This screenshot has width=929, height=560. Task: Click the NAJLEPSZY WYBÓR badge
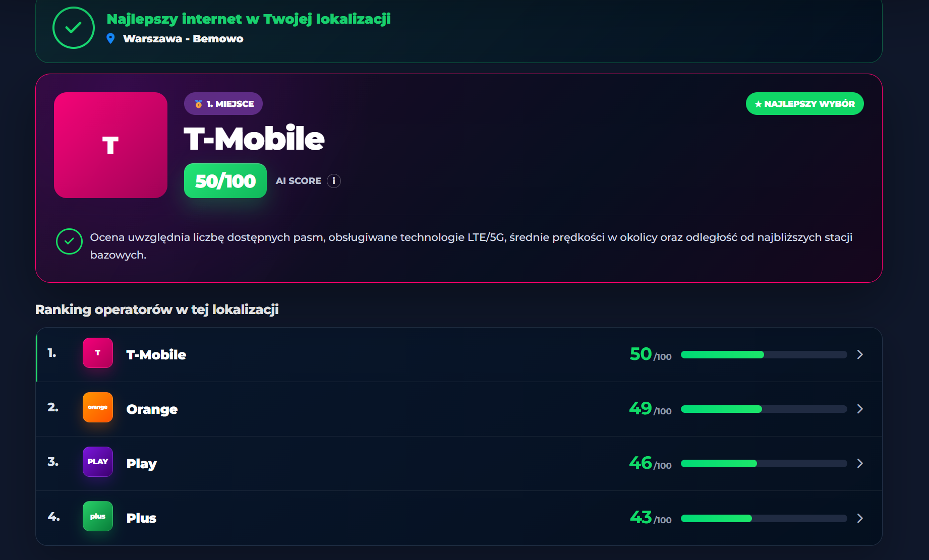pyautogui.click(x=805, y=104)
